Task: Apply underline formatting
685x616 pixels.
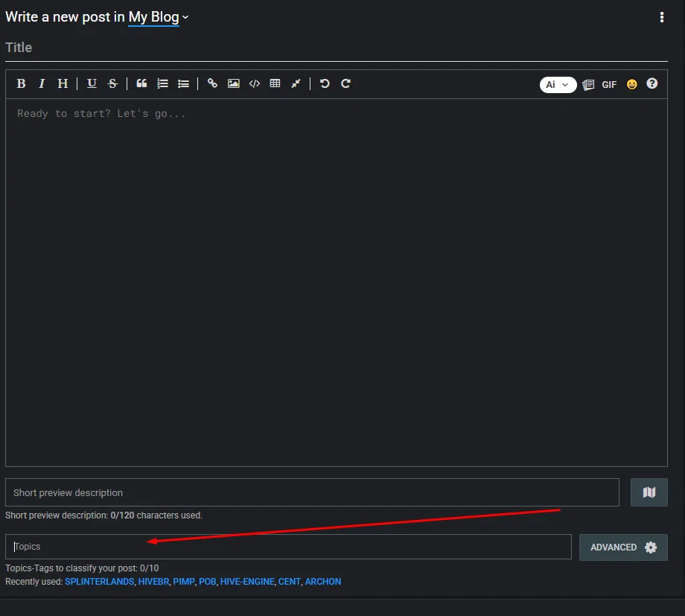Action: click(92, 83)
